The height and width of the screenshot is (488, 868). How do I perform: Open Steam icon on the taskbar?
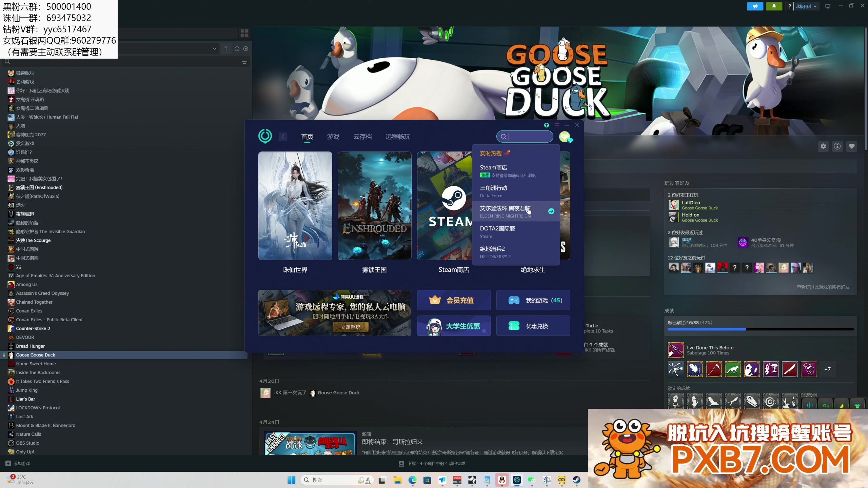coord(576,480)
